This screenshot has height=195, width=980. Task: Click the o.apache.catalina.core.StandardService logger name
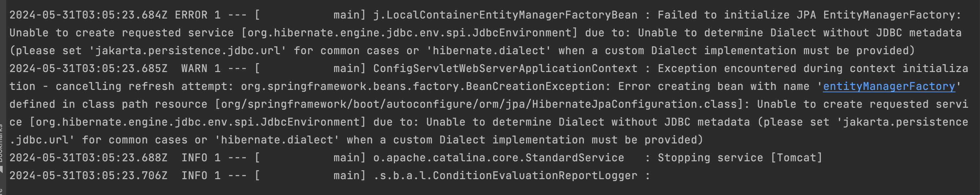pos(498,158)
